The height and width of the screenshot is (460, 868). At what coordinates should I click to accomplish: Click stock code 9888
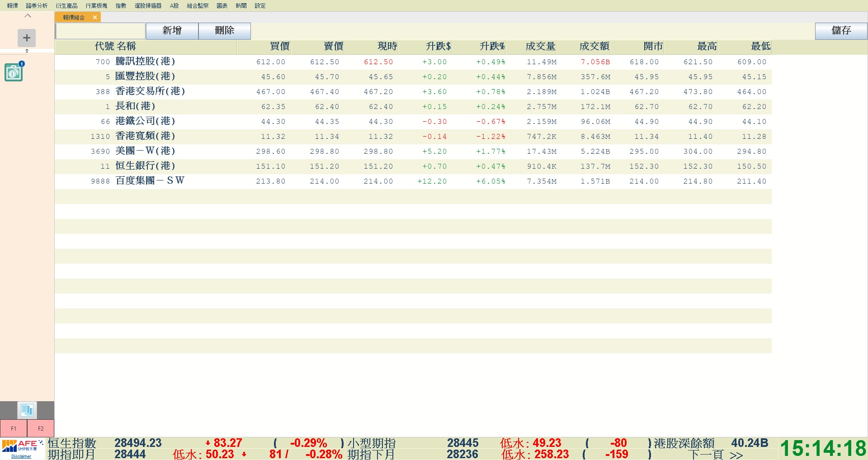click(x=100, y=181)
